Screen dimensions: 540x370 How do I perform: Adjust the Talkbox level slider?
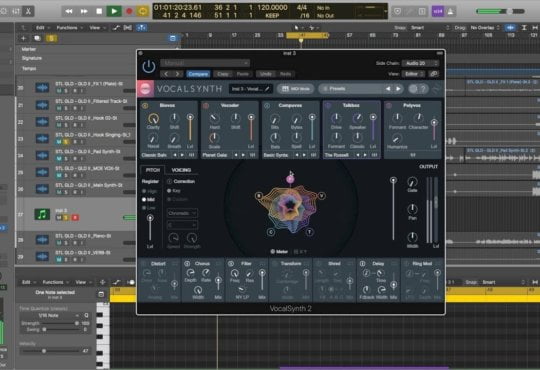[373, 128]
